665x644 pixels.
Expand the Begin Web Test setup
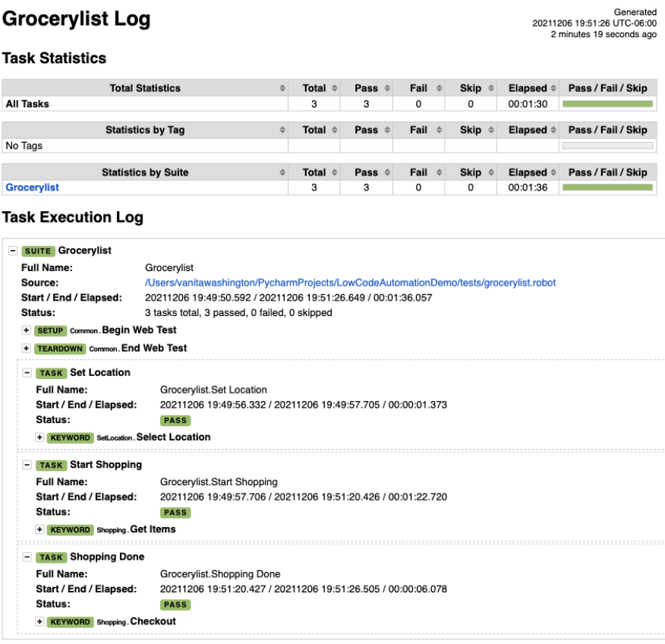point(27,330)
